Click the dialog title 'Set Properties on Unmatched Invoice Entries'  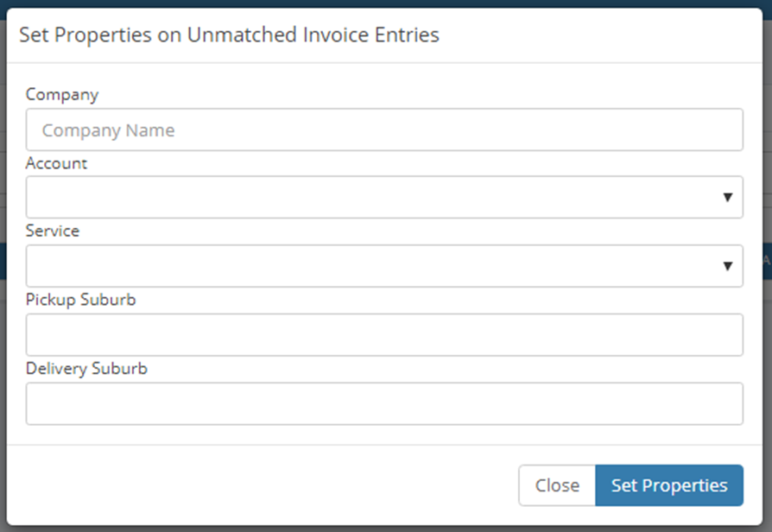coord(229,35)
